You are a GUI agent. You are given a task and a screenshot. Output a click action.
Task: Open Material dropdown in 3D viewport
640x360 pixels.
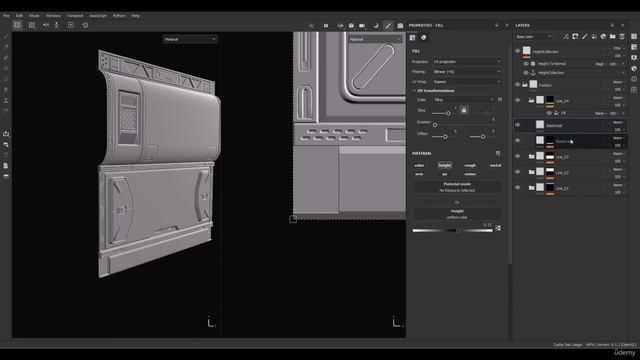(x=190, y=39)
